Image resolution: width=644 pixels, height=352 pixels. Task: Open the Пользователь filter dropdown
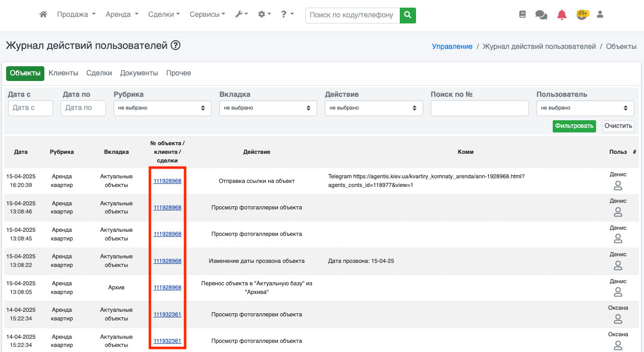click(585, 108)
